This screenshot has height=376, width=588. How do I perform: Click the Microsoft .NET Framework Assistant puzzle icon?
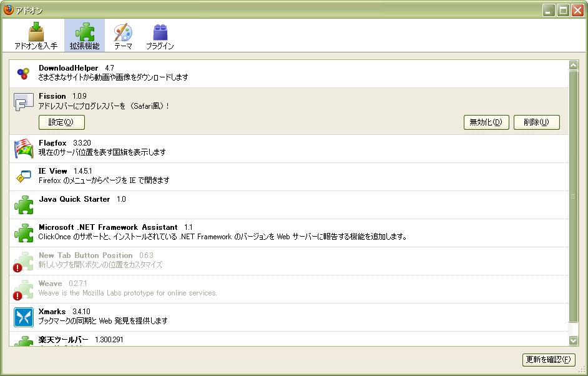(x=24, y=233)
